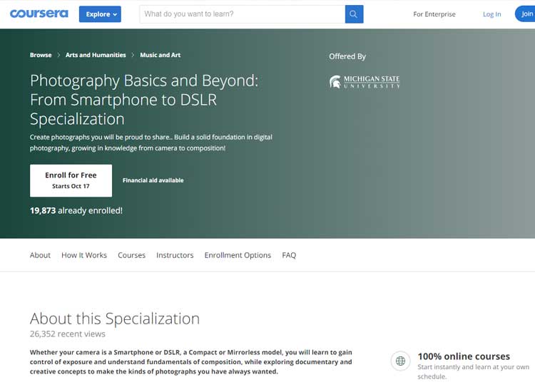
Task: Switch to the Courses tab
Action: (x=131, y=255)
